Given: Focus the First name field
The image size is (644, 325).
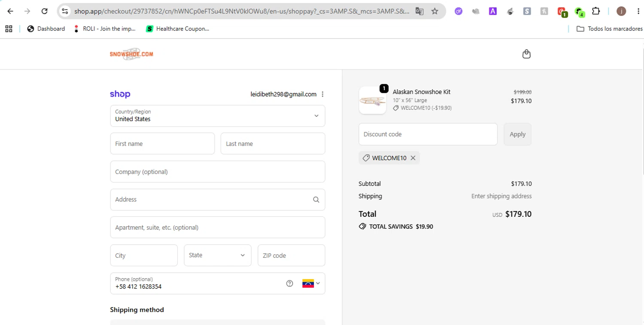Looking at the screenshot, I should coord(162,143).
